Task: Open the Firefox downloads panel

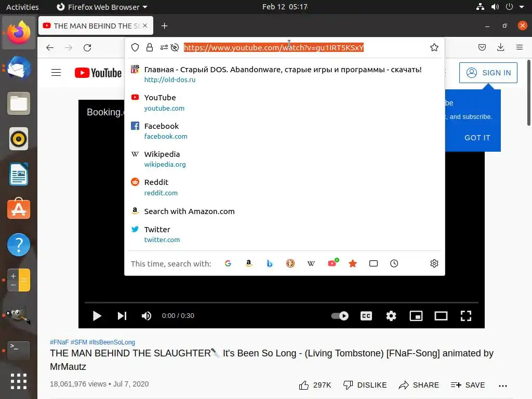Action: coord(500,47)
